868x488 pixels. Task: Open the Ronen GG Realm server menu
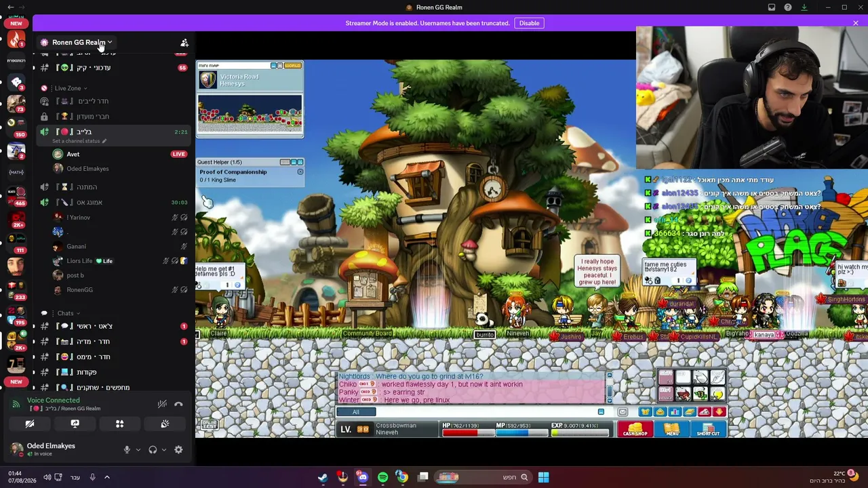[x=81, y=42]
